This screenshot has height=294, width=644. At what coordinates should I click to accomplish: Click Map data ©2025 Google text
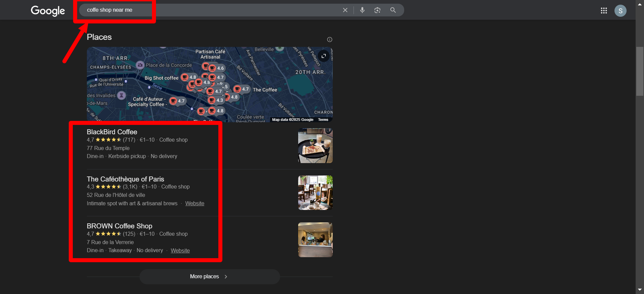293,120
